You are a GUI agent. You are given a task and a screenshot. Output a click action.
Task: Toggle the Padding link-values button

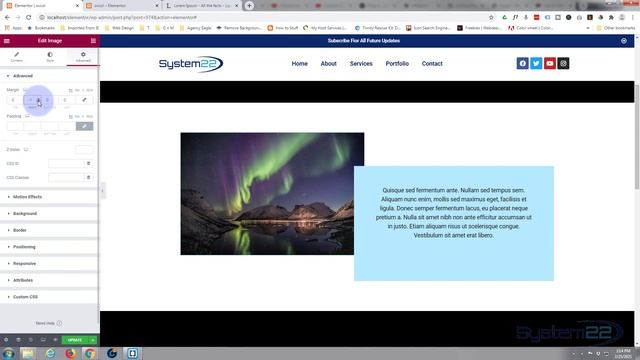tap(84, 127)
